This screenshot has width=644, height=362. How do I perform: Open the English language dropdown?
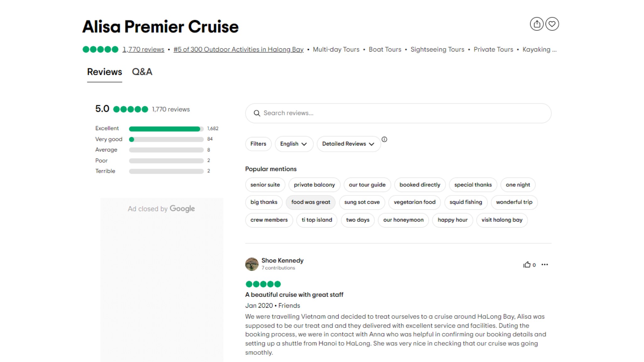point(294,144)
